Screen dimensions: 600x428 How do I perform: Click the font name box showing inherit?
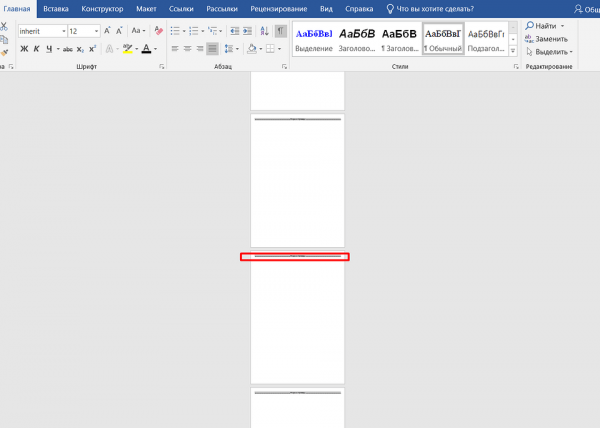(x=40, y=31)
